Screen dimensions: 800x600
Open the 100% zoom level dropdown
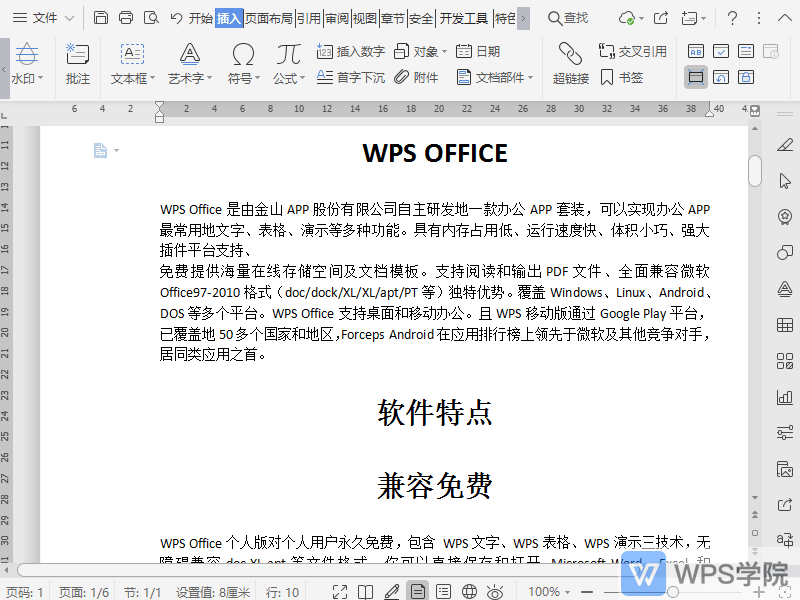[549, 592]
